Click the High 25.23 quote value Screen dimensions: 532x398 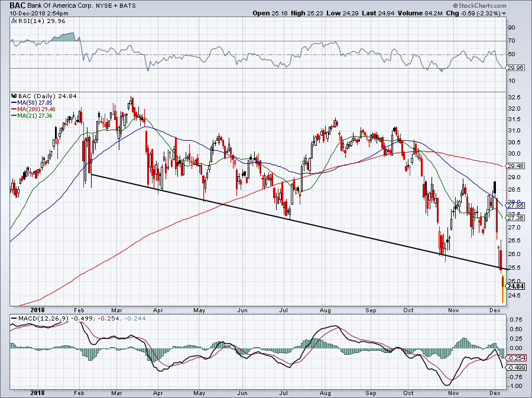tap(306, 13)
